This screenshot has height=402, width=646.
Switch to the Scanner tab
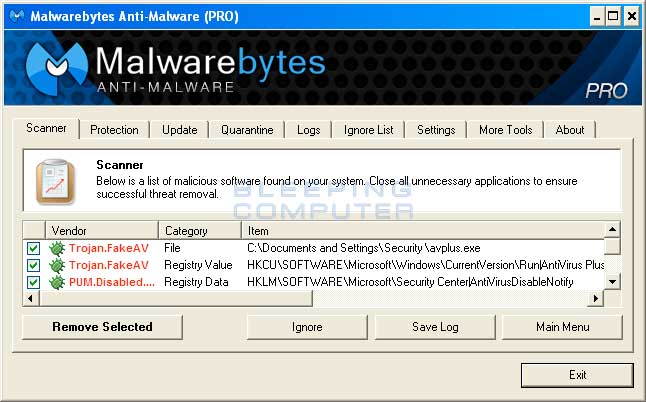click(x=46, y=128)
